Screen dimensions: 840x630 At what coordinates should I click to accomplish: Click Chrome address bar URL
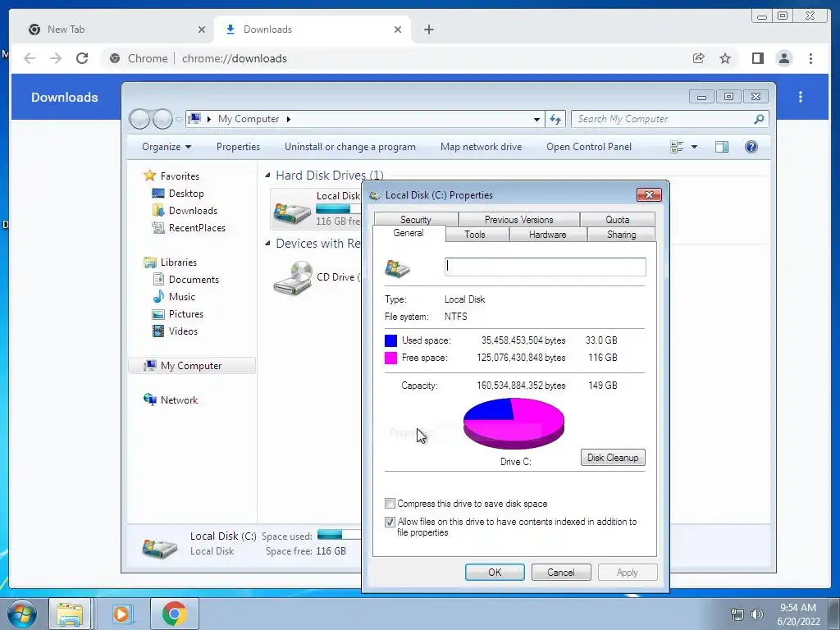point(234,58)
